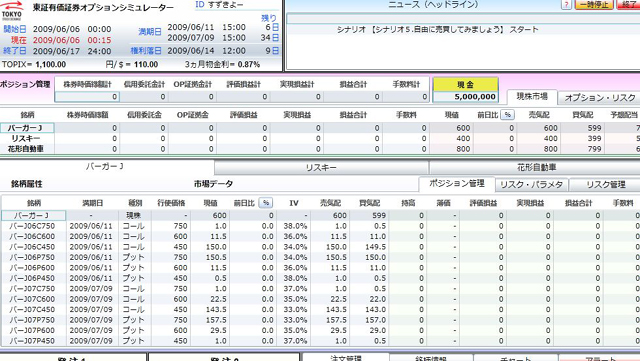This screenshot has height=361, width=640.
Task: Select option row バーJ06C600
Action: point(320,236)
